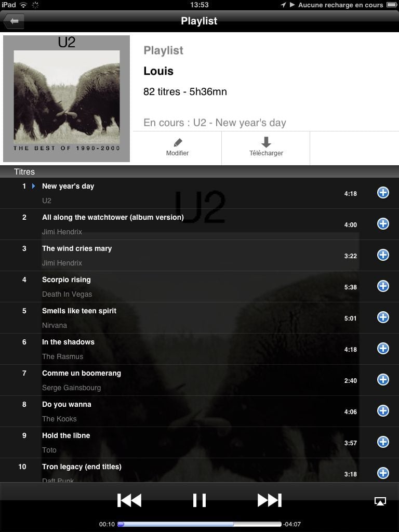Tap the En cours U2 now-playing text
Viewport: 399px width, 532px height.
215,123
